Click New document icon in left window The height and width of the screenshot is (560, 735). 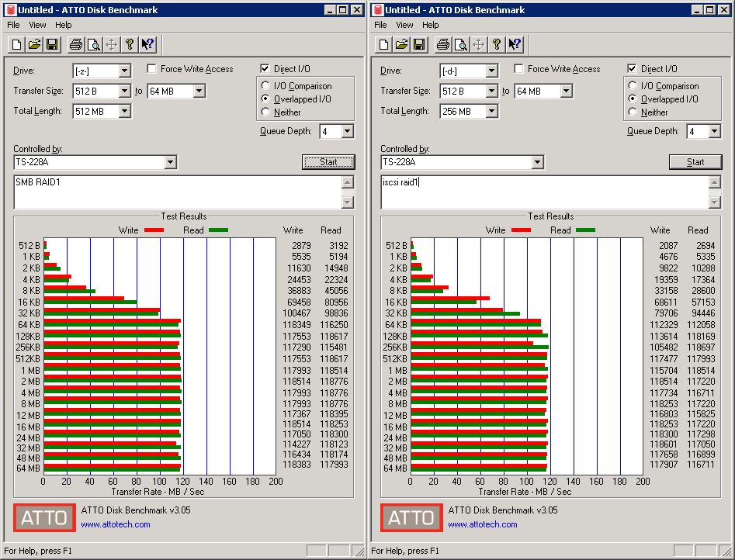point(16,44)
